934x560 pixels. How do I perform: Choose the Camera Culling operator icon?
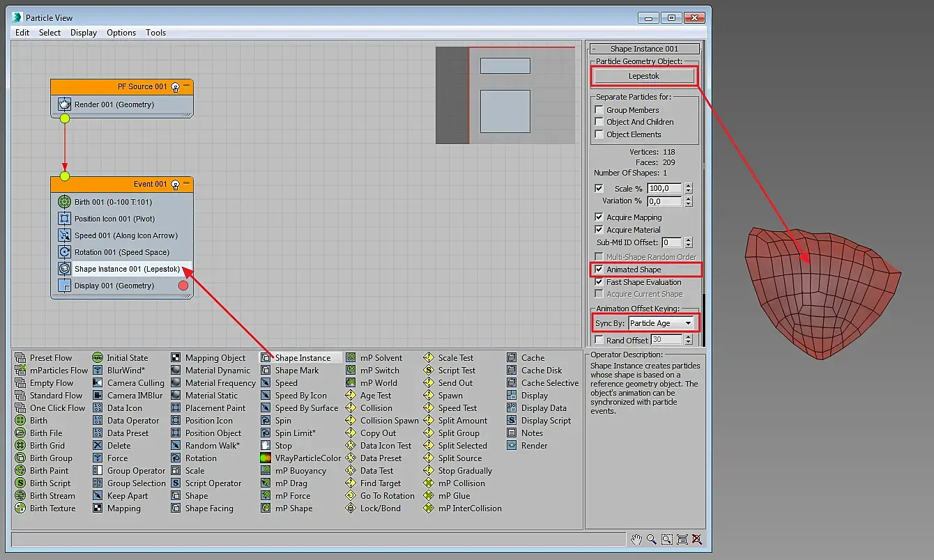98,383
